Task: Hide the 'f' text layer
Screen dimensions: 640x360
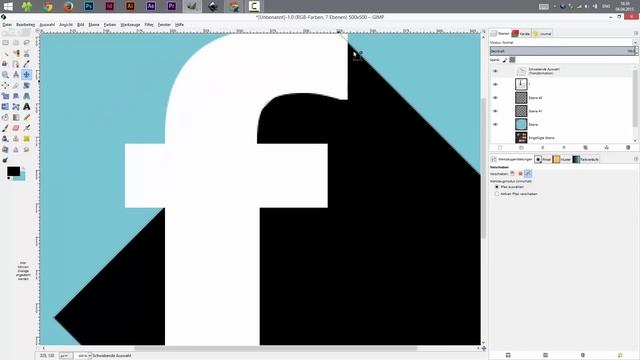Action: (495, 84)
